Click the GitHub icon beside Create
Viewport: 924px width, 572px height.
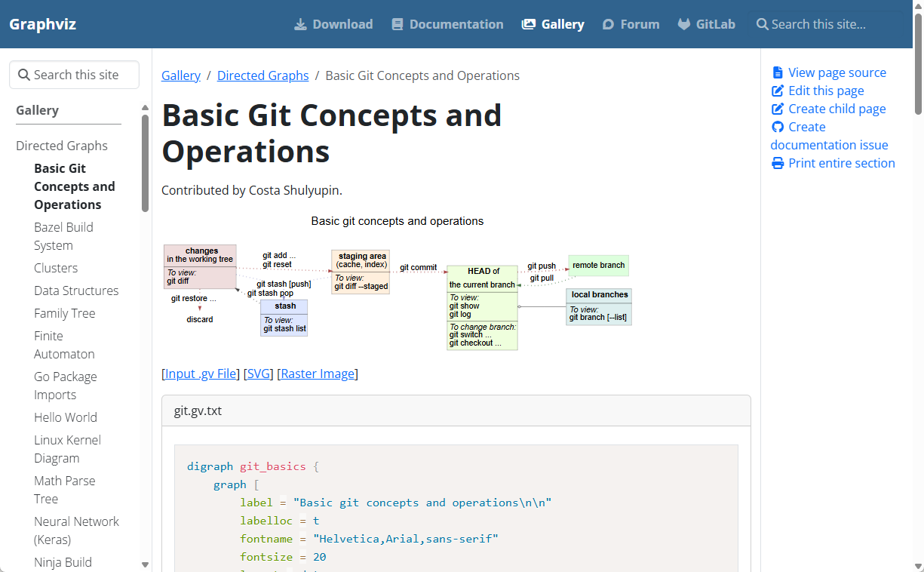point(778,127)
